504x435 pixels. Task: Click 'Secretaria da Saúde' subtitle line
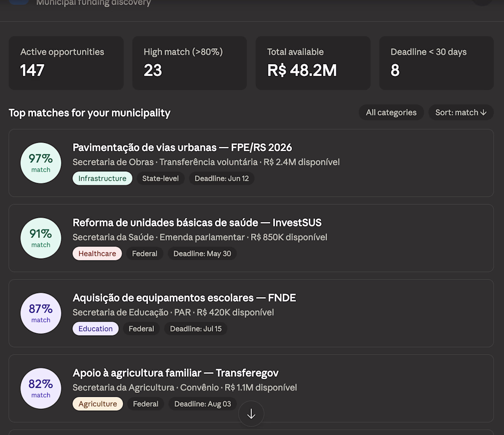200,238
